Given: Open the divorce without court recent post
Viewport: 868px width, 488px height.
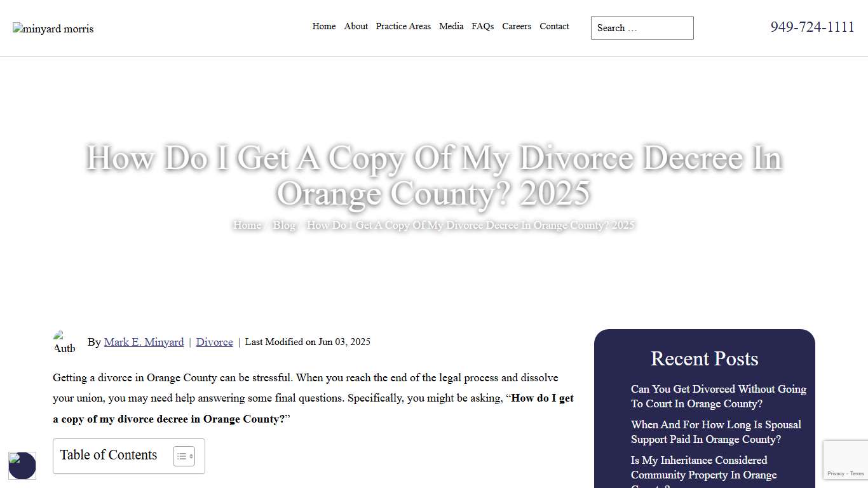Looking at the screenshot, I should pos(718,396).
